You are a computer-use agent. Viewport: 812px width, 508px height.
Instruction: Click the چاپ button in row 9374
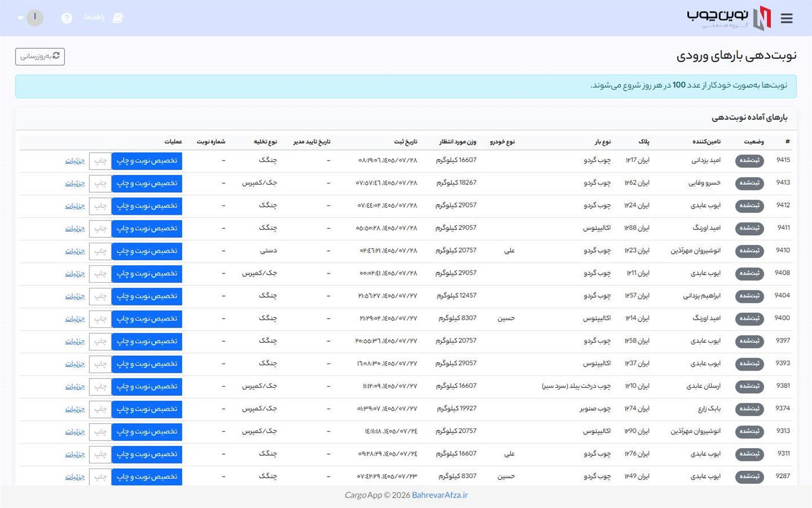pos(100,409)
